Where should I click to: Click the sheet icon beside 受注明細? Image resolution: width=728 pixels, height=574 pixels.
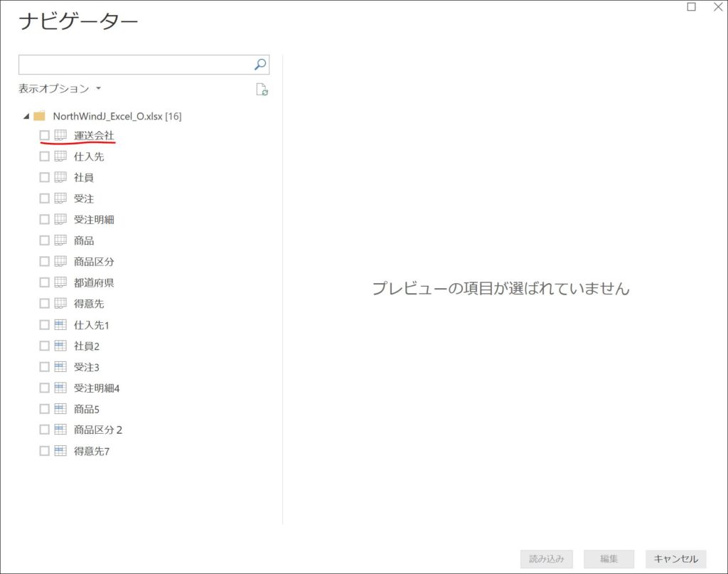click(x=60, y=219)
